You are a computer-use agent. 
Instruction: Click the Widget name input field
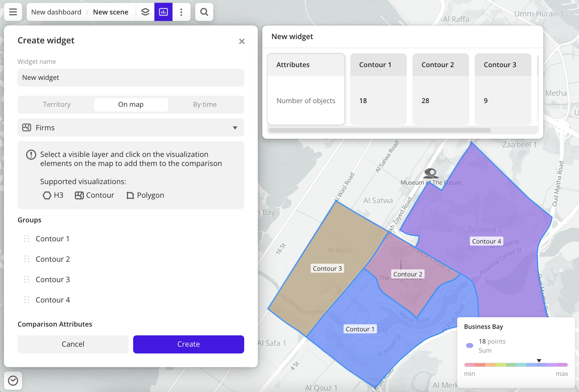point(131,77)
